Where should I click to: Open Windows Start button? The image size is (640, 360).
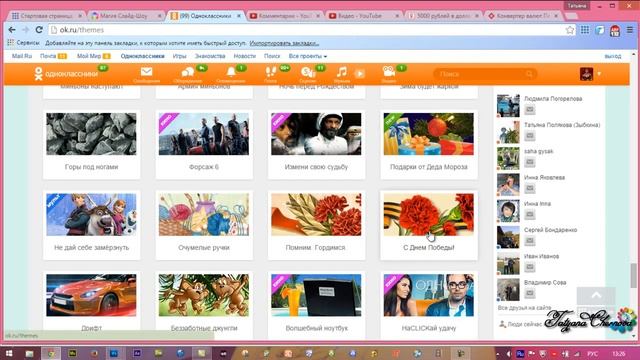9,353
